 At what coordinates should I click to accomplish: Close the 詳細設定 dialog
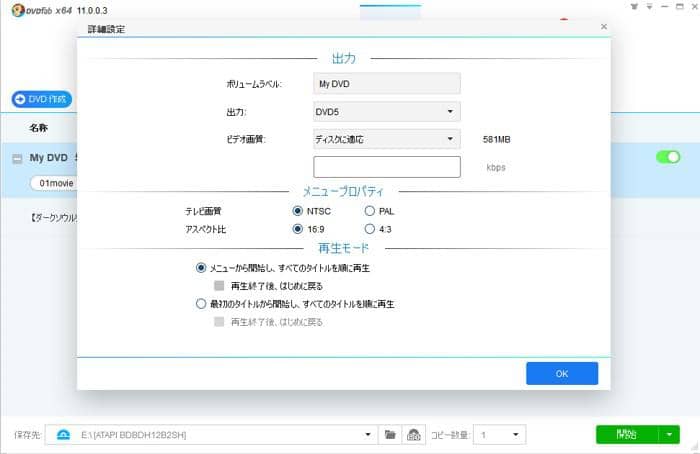pos(603,27)
